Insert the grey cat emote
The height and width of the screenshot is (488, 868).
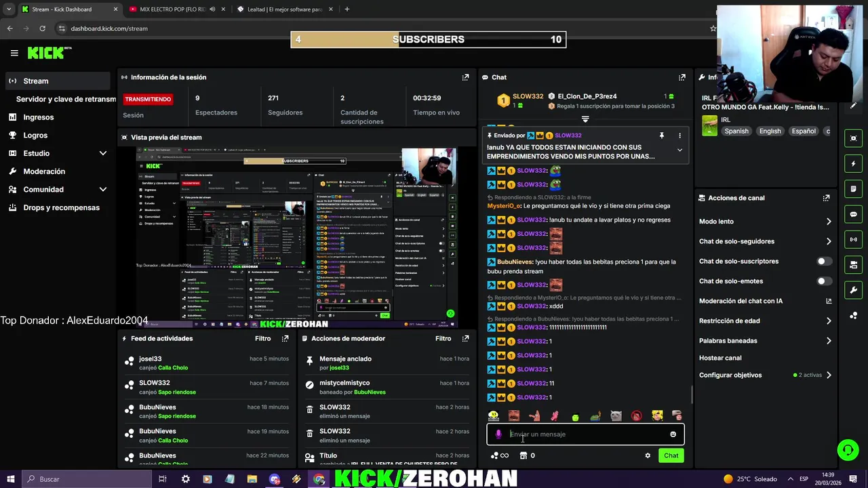pyautogui.click(x=616, y=416)
